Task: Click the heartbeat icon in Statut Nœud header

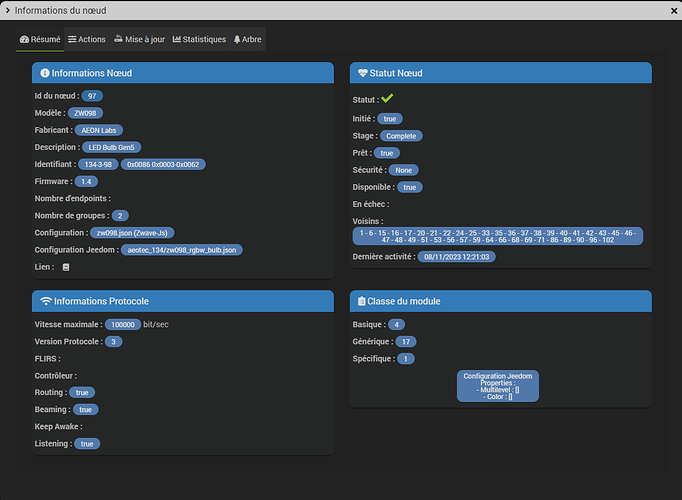Action: (362, 73)
